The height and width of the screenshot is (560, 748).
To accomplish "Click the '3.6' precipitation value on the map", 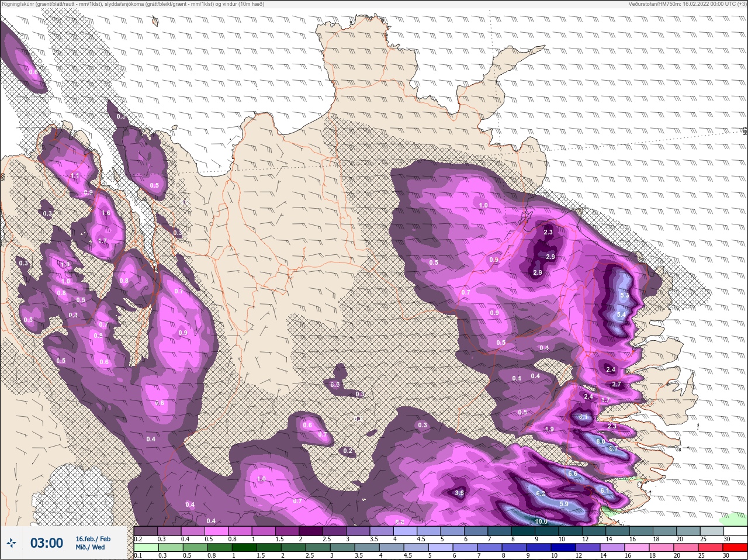I will (x=459, y=493).
